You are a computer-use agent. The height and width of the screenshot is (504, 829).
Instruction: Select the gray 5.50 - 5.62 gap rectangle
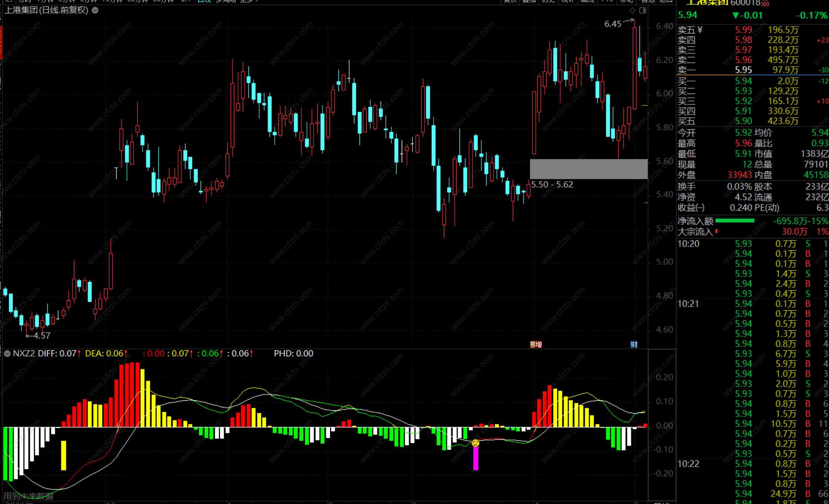(x=588, y=169)
